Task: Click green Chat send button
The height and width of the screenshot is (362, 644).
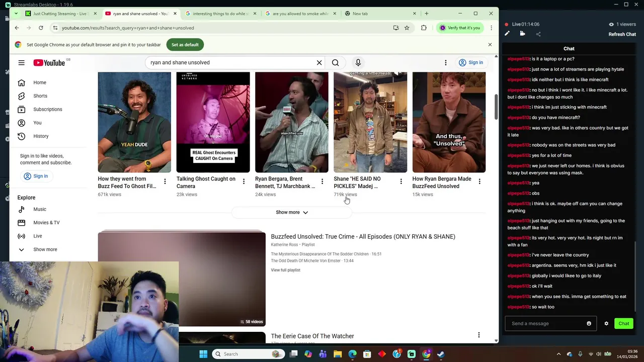Action: pyautogui.click(x=624, y=323)
